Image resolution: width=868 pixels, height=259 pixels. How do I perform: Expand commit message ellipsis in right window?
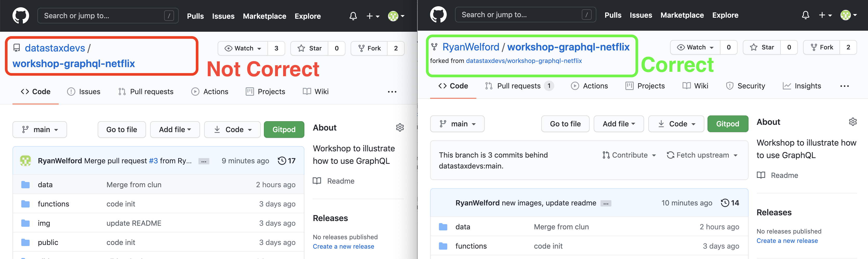[606, 203]
